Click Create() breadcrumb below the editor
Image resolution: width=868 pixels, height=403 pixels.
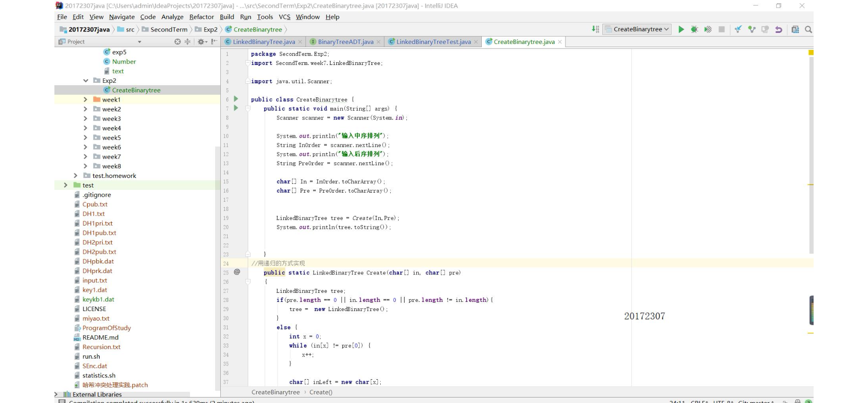pyautogui.click(x=321, y=392)
